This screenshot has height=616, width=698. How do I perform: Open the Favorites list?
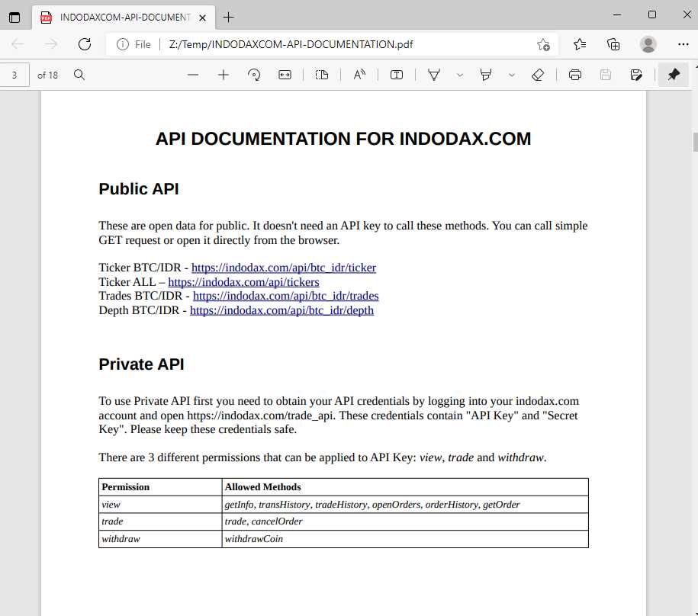click(580, 44)
